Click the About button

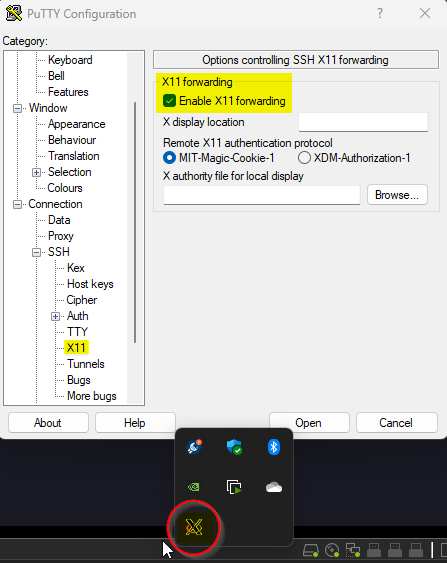click(x=48, y=423)
